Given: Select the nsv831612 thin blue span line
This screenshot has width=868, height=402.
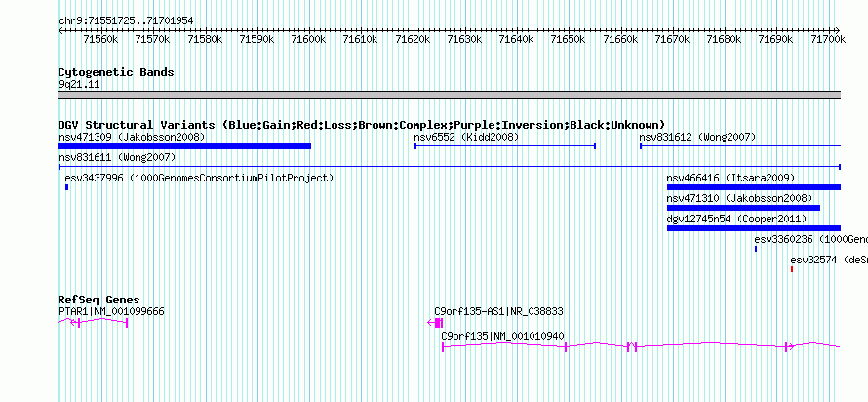Looking at the screenshot, I should pos(740,146).
